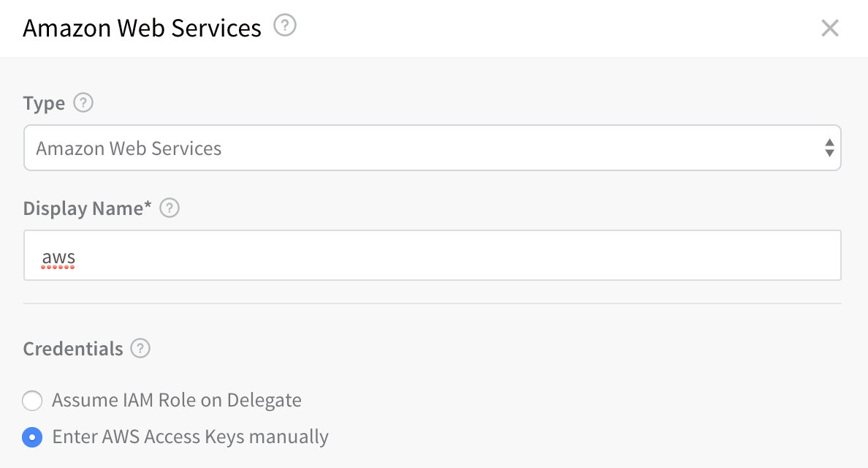Select Enter AWS Access Keys manually radio

click(x=32, y=437)
